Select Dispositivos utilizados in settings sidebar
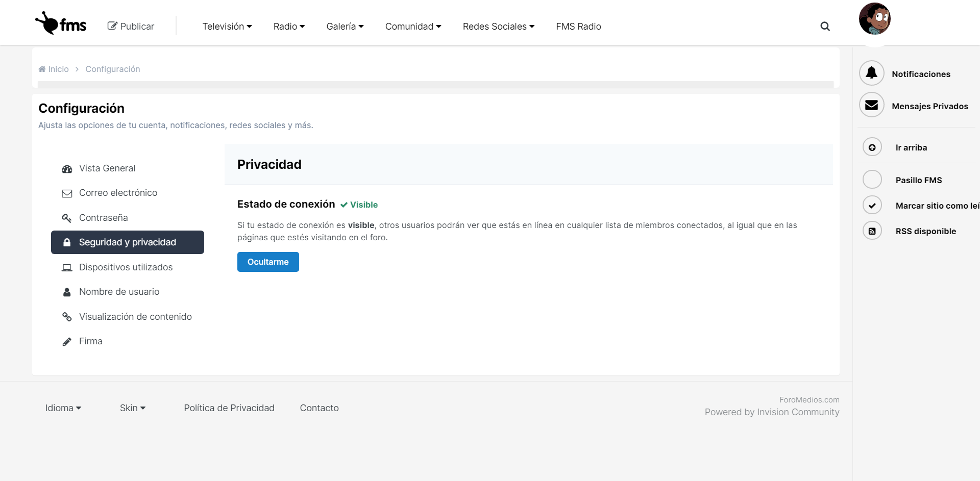Screen dimensions: 980x481 pos(126,267)
